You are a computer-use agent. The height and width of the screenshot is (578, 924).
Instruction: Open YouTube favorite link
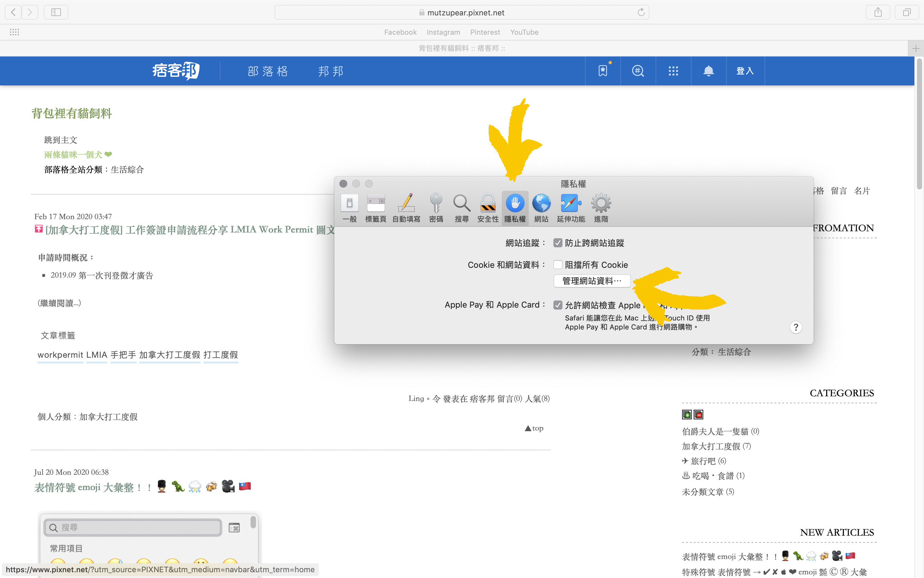point(524,32)
